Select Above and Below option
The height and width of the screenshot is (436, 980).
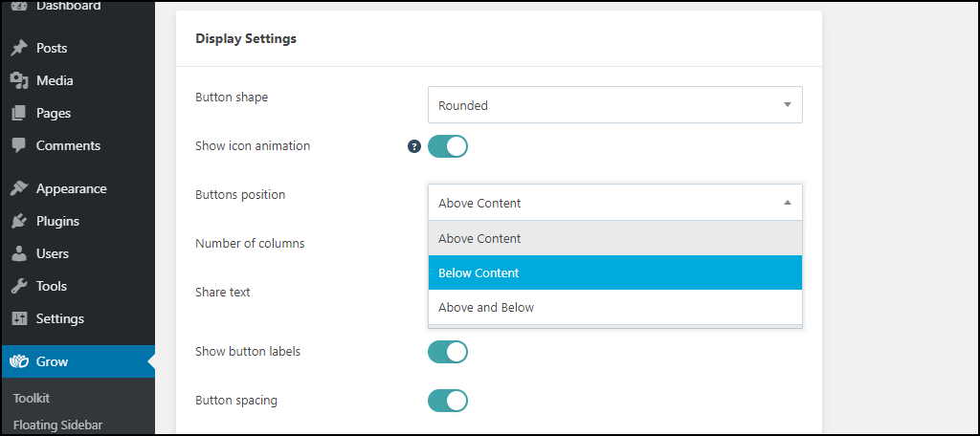click(x=615, y=307)
